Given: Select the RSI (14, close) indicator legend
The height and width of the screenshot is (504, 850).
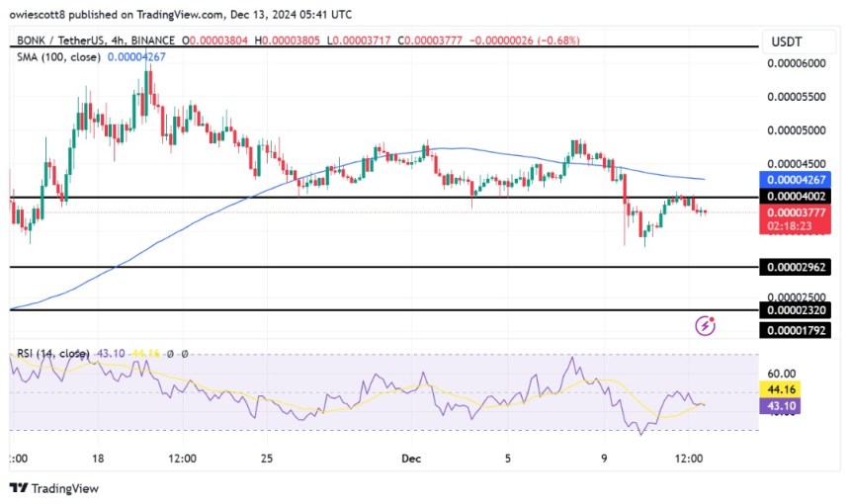Looking at the screenshot, I should pos(53,354).
